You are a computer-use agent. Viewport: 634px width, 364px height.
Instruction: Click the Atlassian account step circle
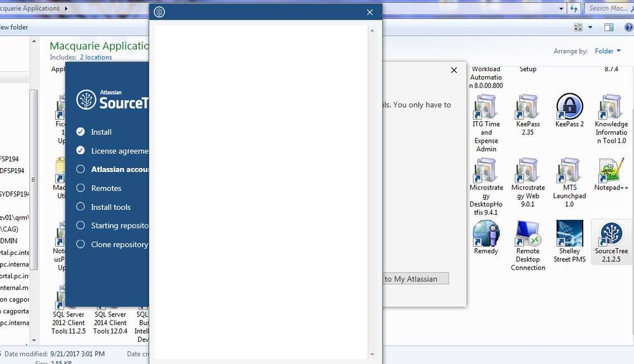pos(81,169)
